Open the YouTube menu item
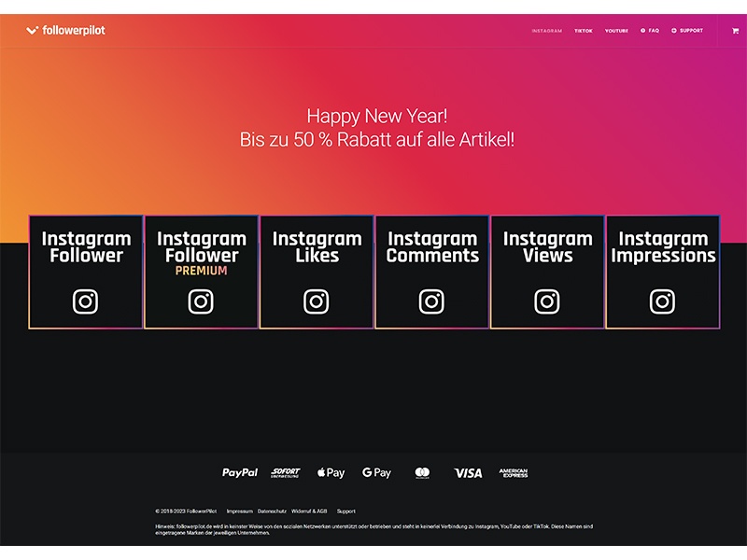The height and width of the screenshot is (560, 747). pos(616,31)
